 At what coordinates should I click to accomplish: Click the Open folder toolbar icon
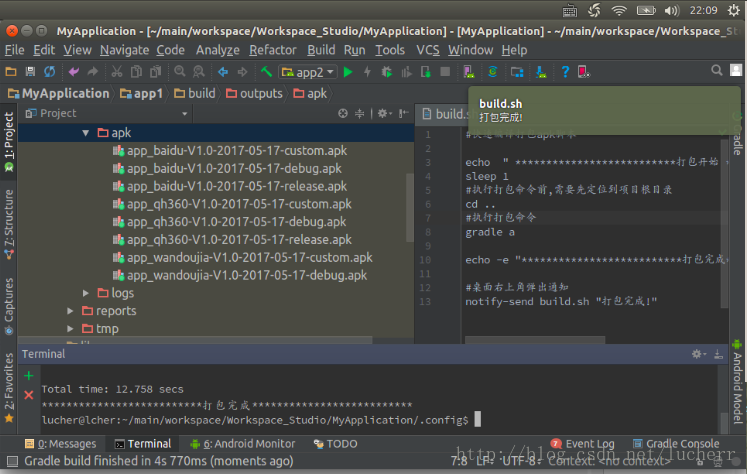10,72
